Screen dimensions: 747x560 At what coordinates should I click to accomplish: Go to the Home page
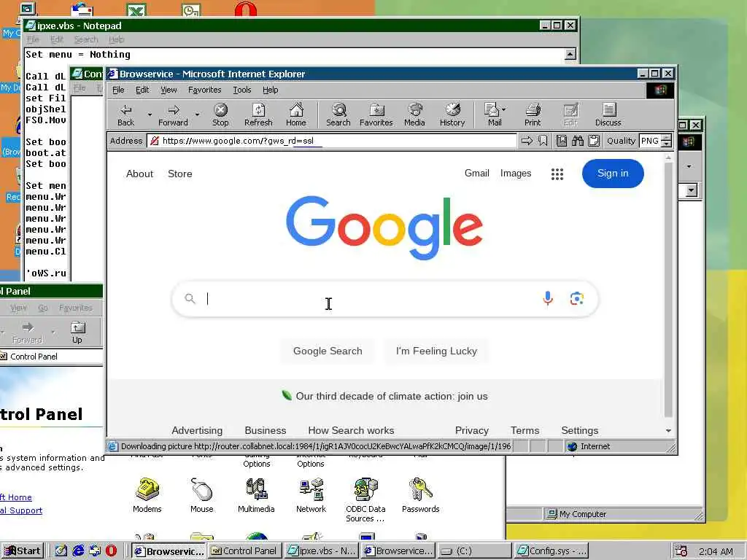click(x=296, y=114)
